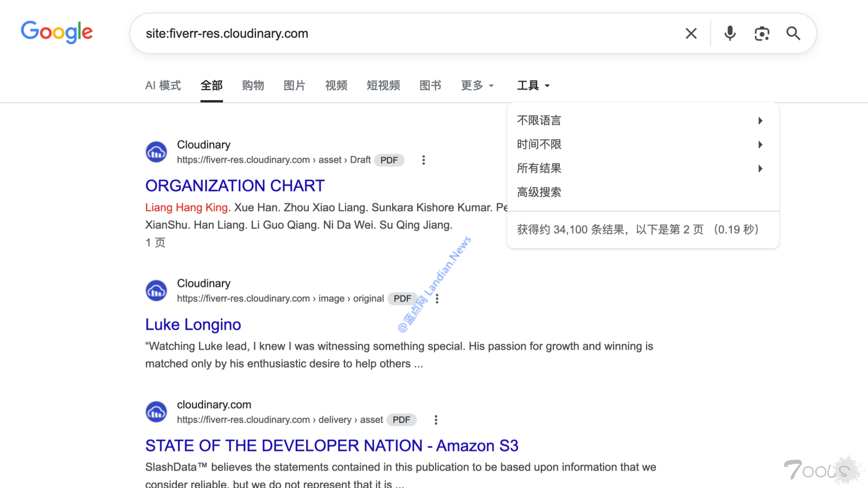The height and width of the screenshot is (488, 868).
Task: Go to 高级搜索 advanced search
Action: point(539,192)
